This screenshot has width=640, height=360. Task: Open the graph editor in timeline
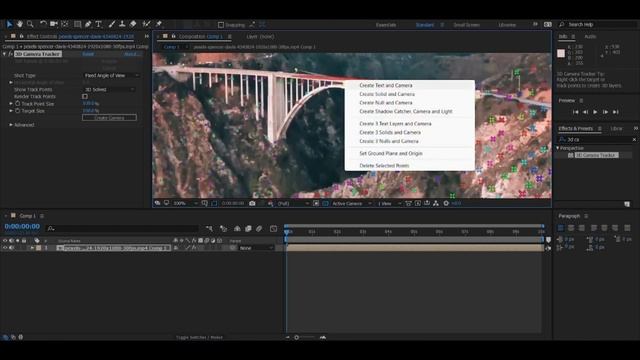[273, 229]
